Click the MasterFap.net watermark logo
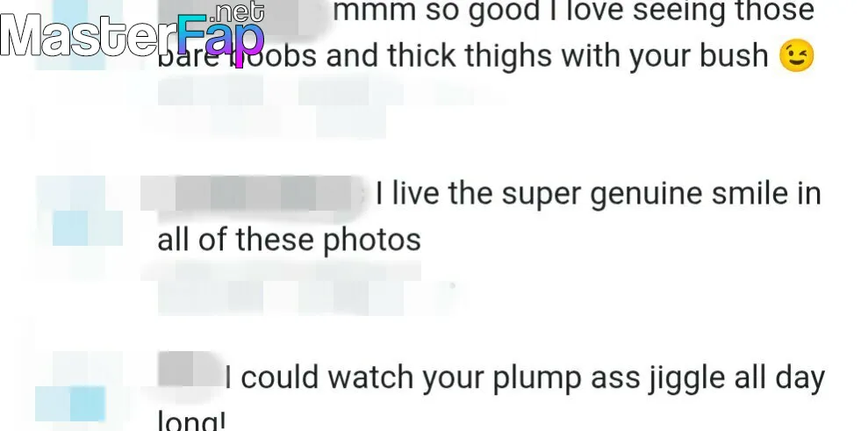 point(133,32)
